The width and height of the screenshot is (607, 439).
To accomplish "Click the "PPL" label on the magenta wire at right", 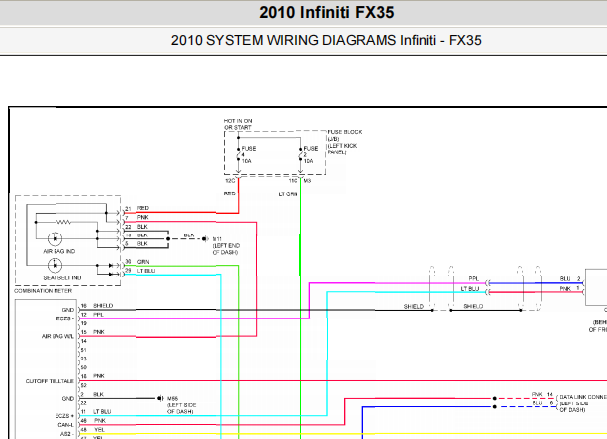I will click(473, 279).
